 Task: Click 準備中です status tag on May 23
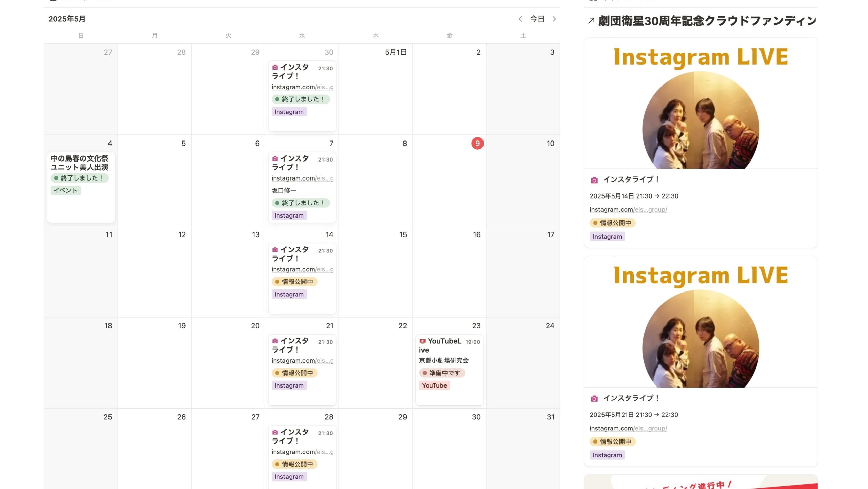tap(442, 373)
